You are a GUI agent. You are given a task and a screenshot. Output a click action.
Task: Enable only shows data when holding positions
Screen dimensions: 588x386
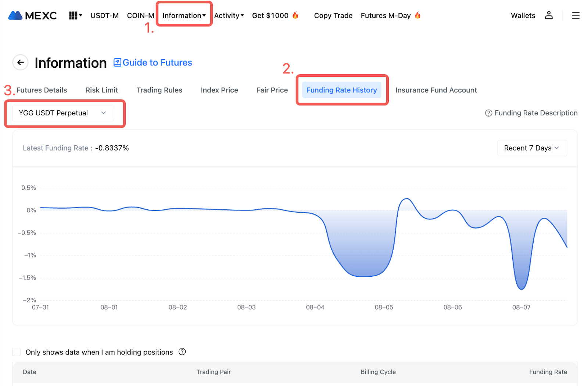tap(17, 352)
